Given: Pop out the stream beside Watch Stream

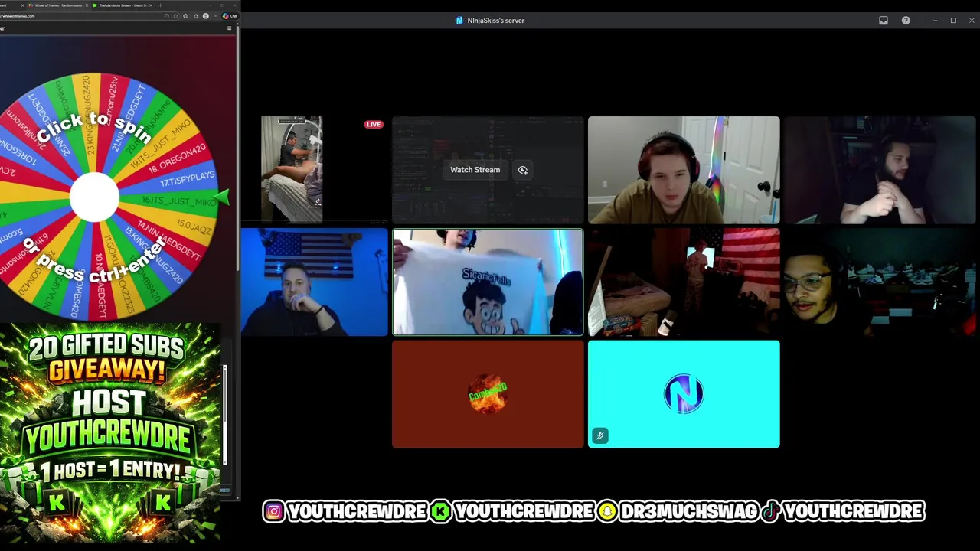Looking at the screenshot, I should click(x=523, y=170).
